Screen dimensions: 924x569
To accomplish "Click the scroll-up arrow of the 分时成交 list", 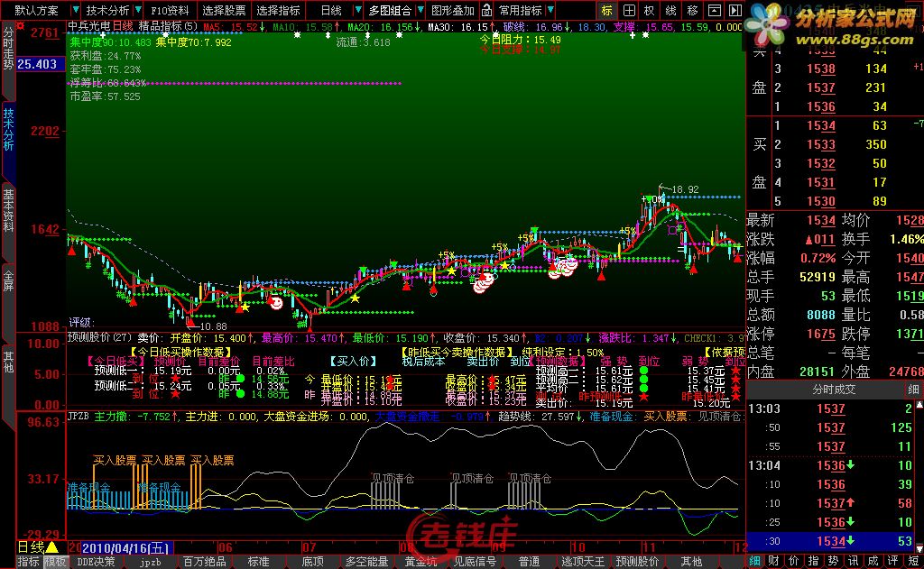I will tap(919, 405).
